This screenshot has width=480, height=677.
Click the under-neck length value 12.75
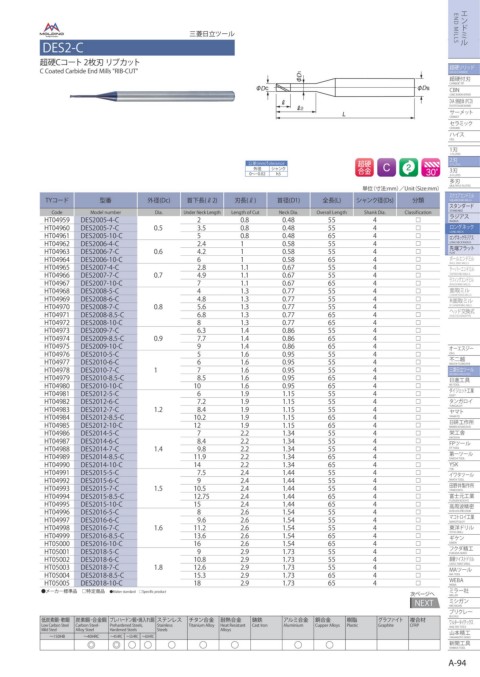(201, 496)
